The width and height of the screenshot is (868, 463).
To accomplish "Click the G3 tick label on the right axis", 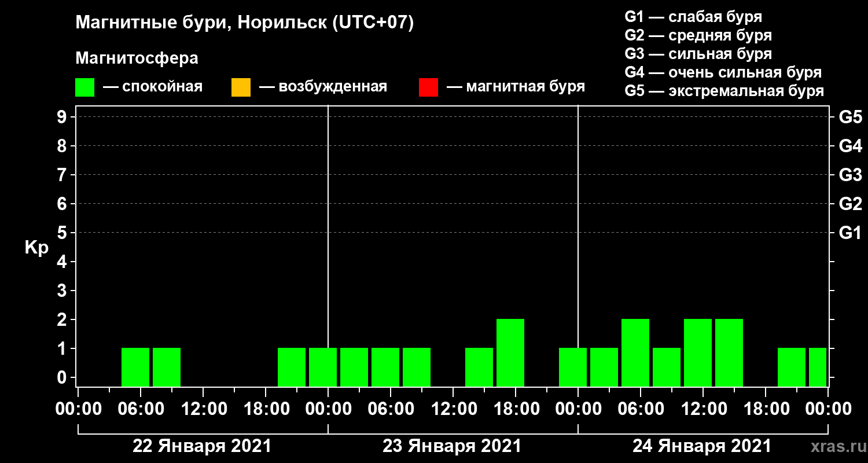I will [850, 175].
